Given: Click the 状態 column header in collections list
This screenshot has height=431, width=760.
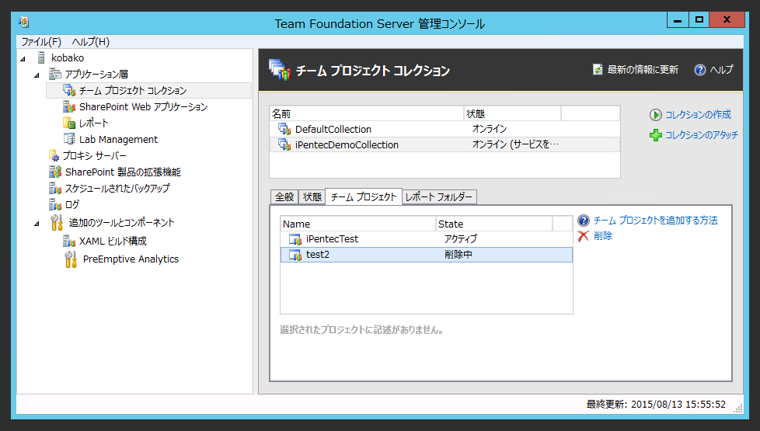Looking at the screenshot, I should [x=512, y=113].
